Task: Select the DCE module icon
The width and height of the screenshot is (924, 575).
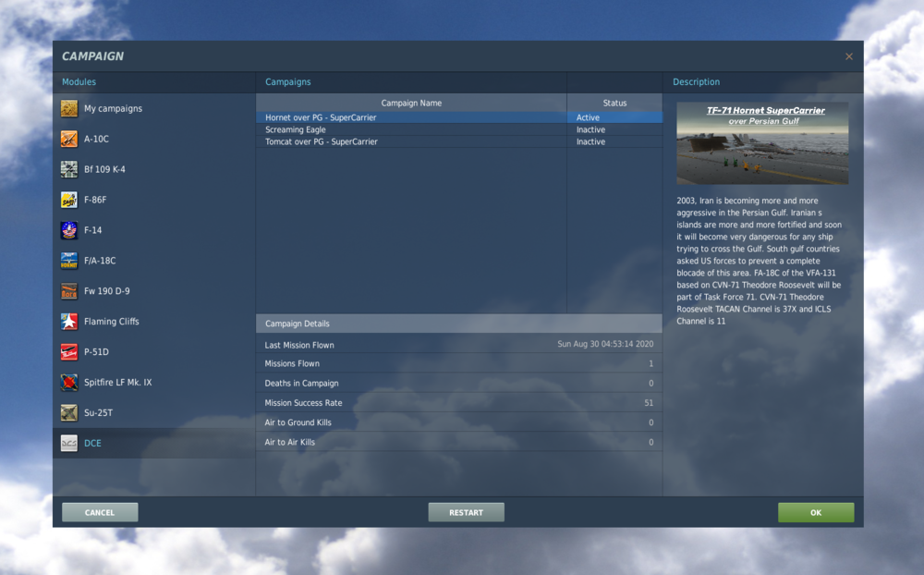Action: 69,443
